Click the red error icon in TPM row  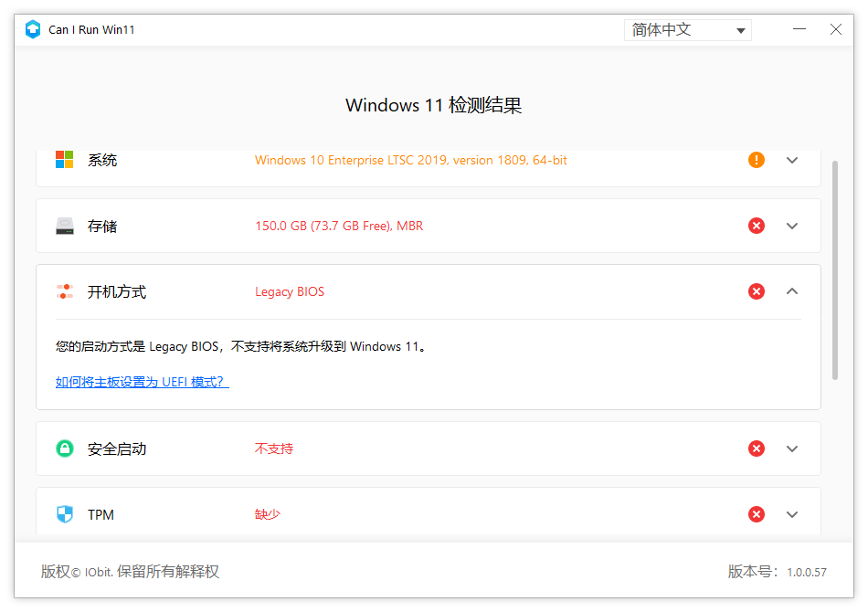[x=757, y=514]
